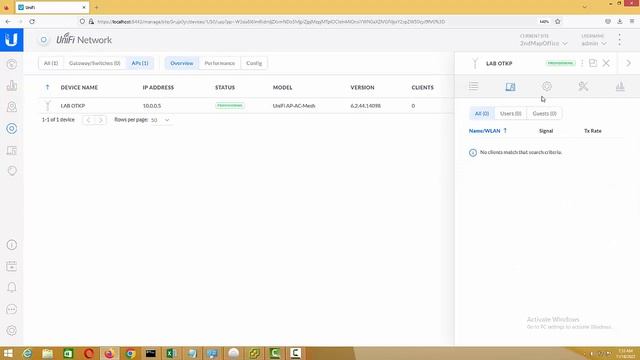Viewport: 640px width, 360px height.
Task: Select the APs (1) filter
Action: tap(140, 63)
